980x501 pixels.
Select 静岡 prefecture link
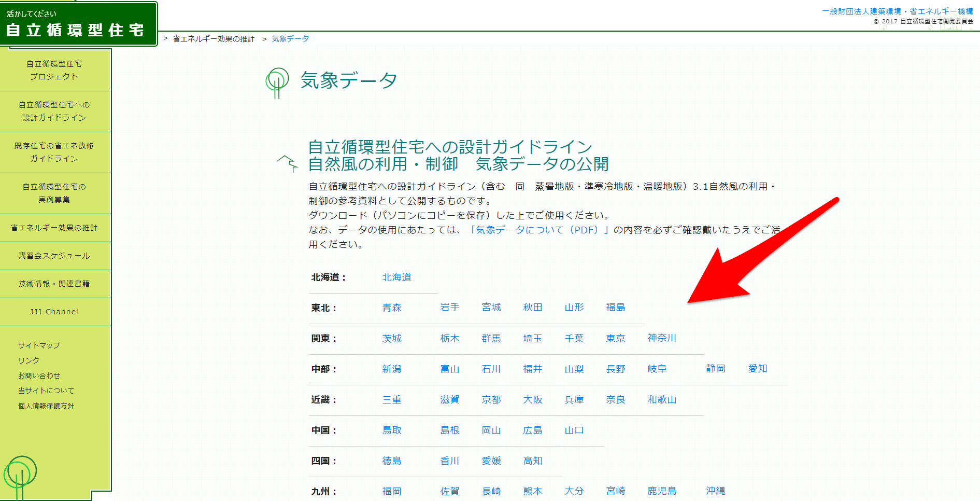click(715, 368)
